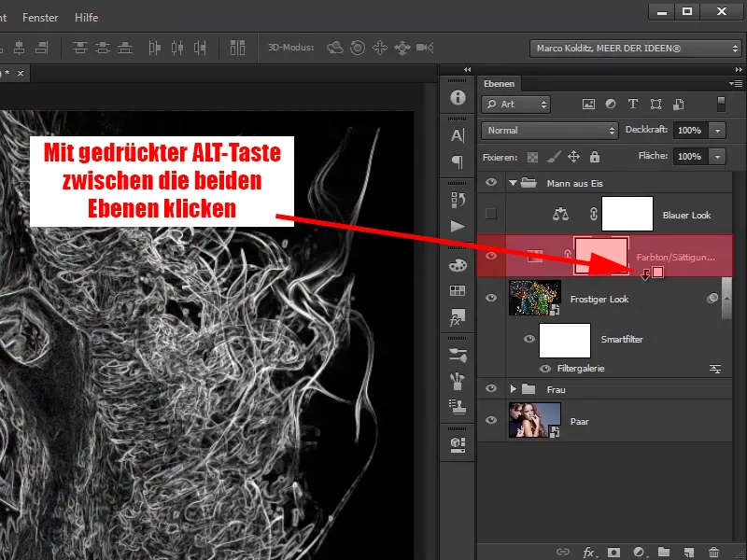
Task: Click the lock all padlock icon beside Fixieren
Action: pos(596,157)
